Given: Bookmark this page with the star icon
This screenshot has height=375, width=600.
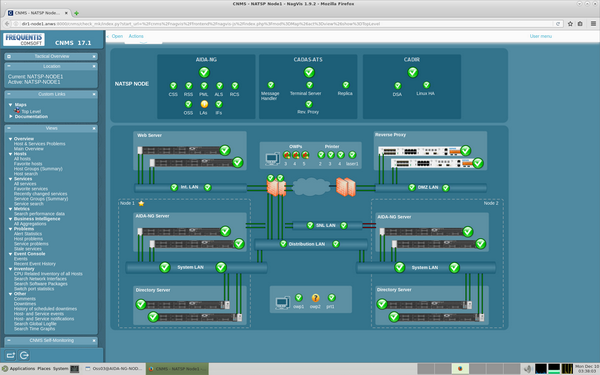Looking at the screenshot, I should coord(570,24).
